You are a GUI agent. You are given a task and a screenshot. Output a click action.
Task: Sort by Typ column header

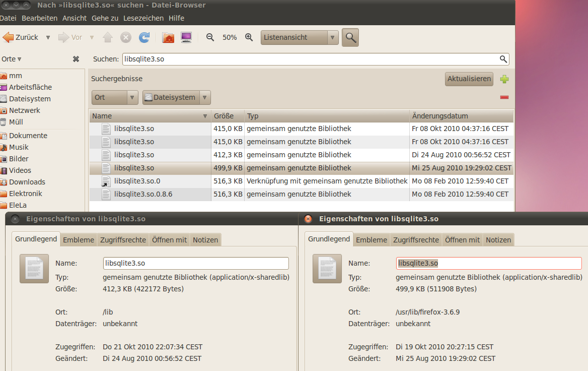[x=327, y=116]
